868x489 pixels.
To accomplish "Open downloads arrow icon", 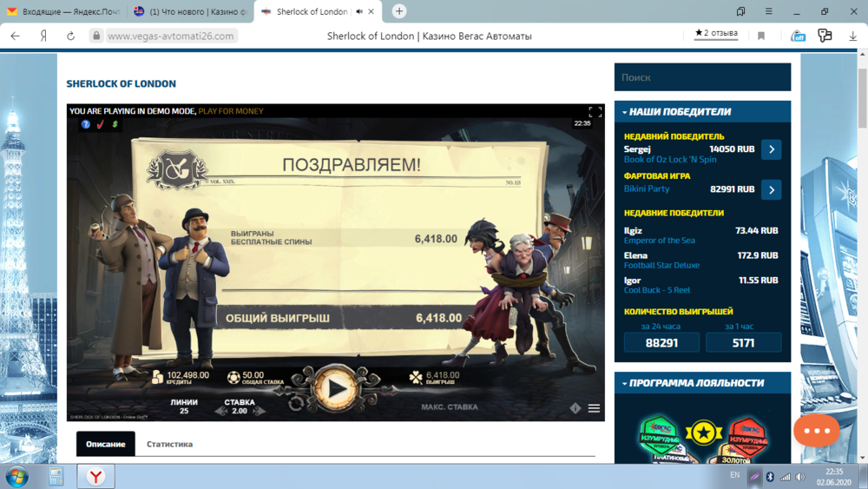I will tap(852, 36).
